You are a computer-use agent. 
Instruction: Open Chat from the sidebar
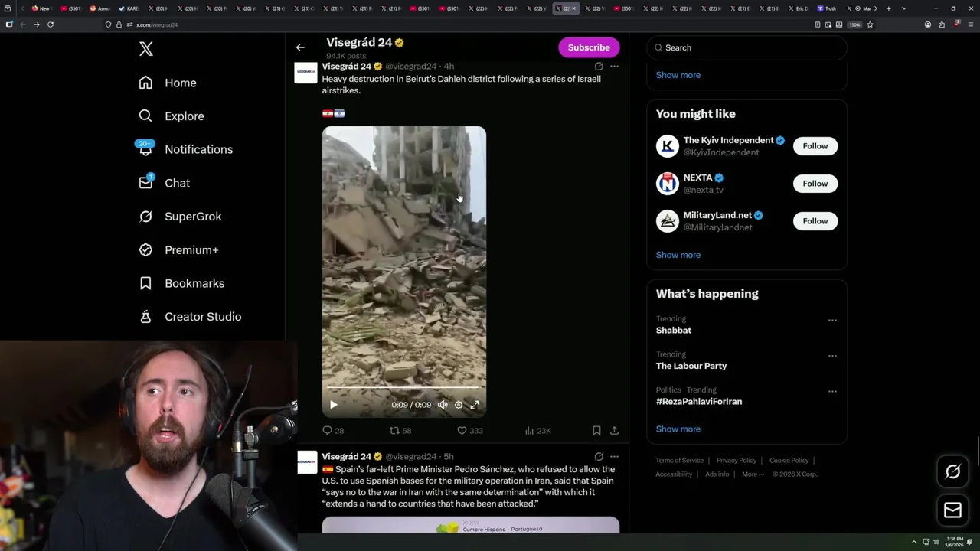click(x=165, y=183)
